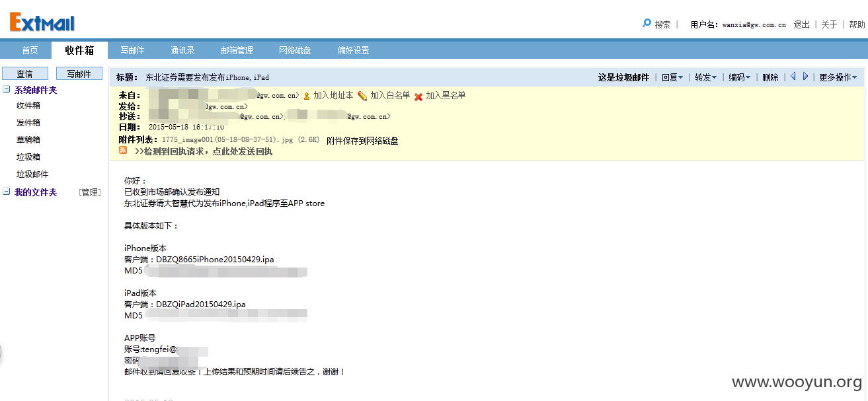Click the 关于 link
868x401 pixels.
(829, 24)
